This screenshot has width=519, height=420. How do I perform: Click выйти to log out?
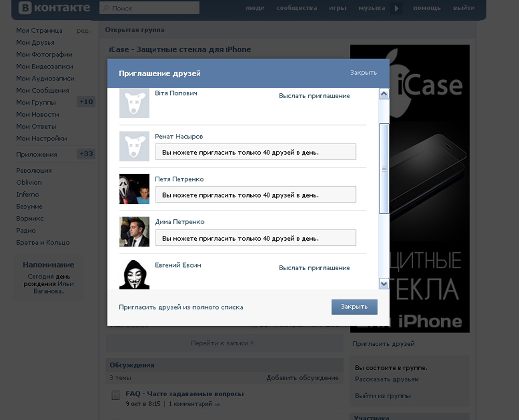tap(463, 8)
